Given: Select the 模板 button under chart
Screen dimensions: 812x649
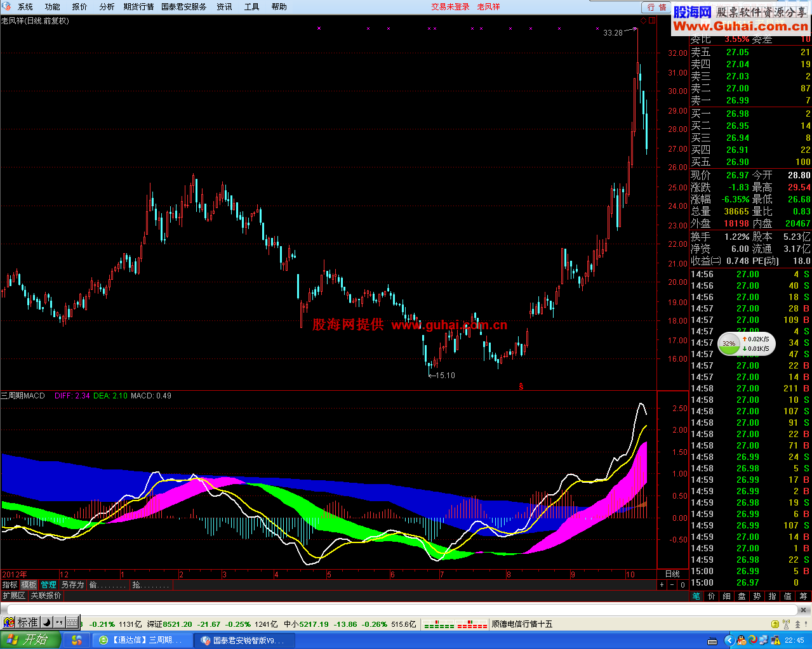Looking at the screenshot, I should tap(29, 584).
